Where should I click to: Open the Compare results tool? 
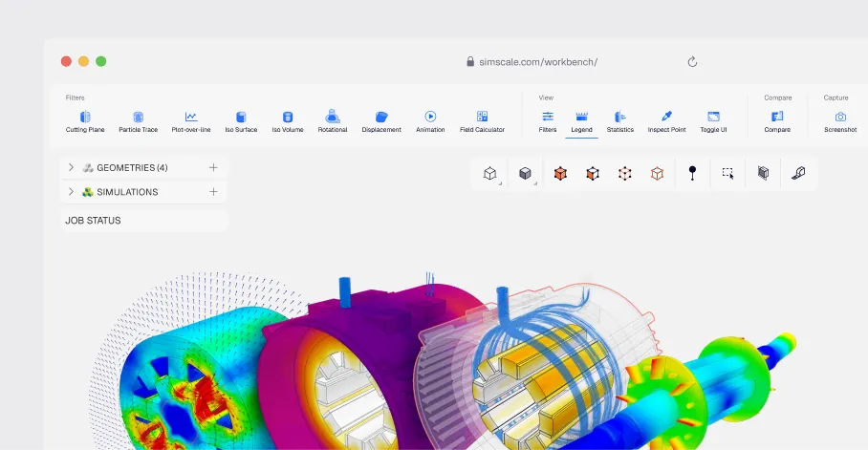[777, 121]
